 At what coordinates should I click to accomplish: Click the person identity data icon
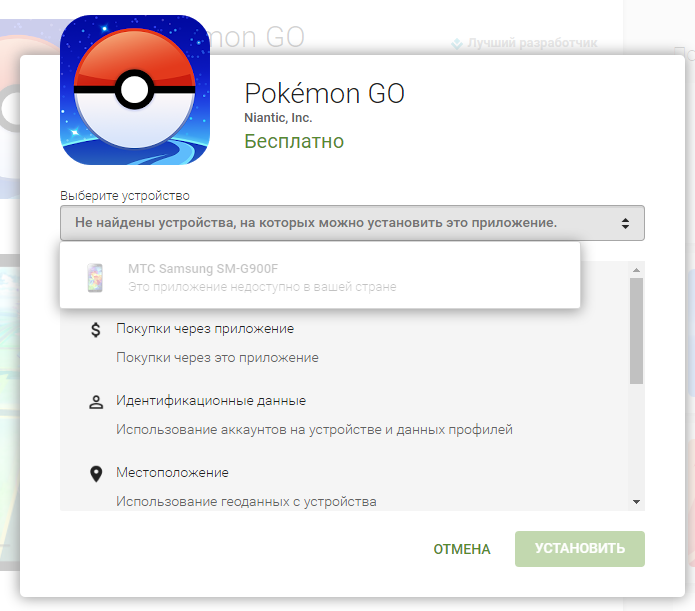[96, 402]
